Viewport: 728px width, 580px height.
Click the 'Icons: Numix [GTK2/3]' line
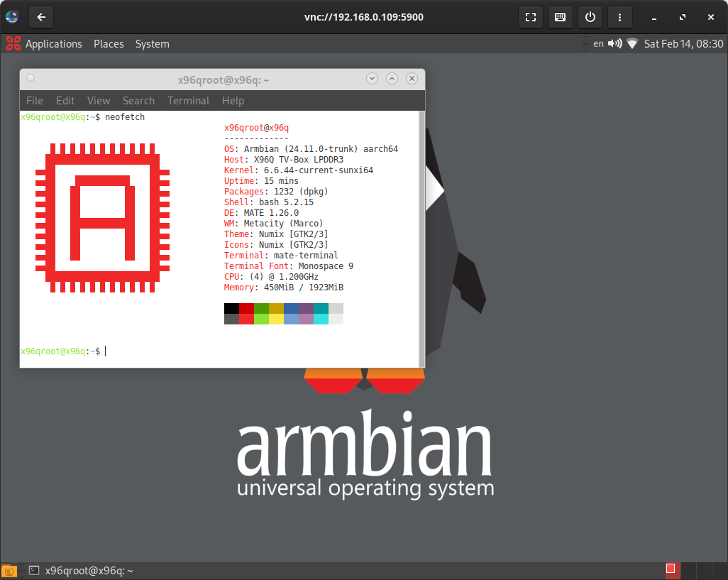tap(276, 245)
